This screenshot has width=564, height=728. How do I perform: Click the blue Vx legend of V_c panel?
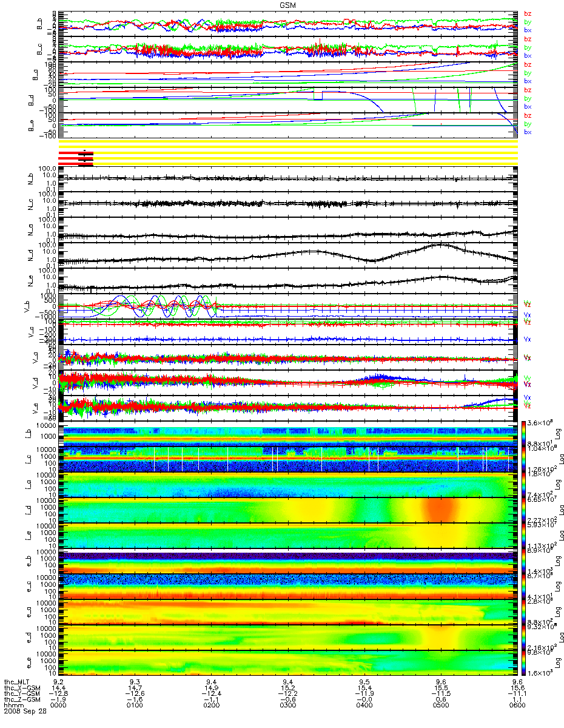point(527,340)
